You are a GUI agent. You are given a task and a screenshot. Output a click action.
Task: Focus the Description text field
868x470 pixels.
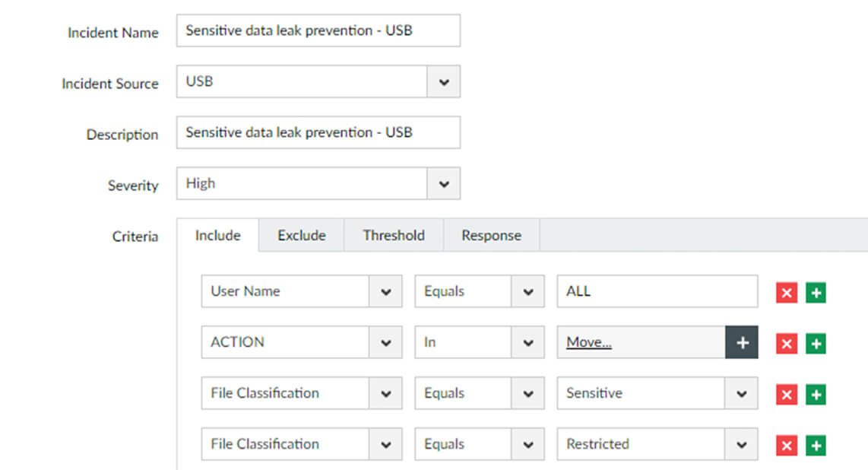click(x=318, y=132)
